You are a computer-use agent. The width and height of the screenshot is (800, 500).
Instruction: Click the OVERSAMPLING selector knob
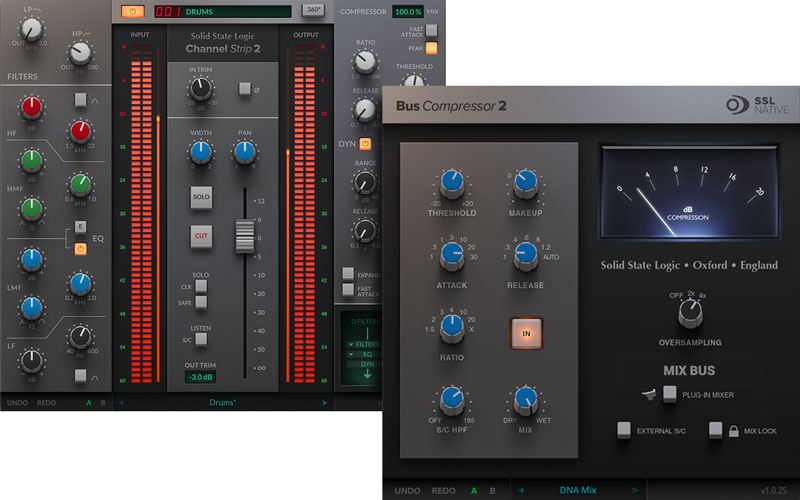tap(690, 313)
